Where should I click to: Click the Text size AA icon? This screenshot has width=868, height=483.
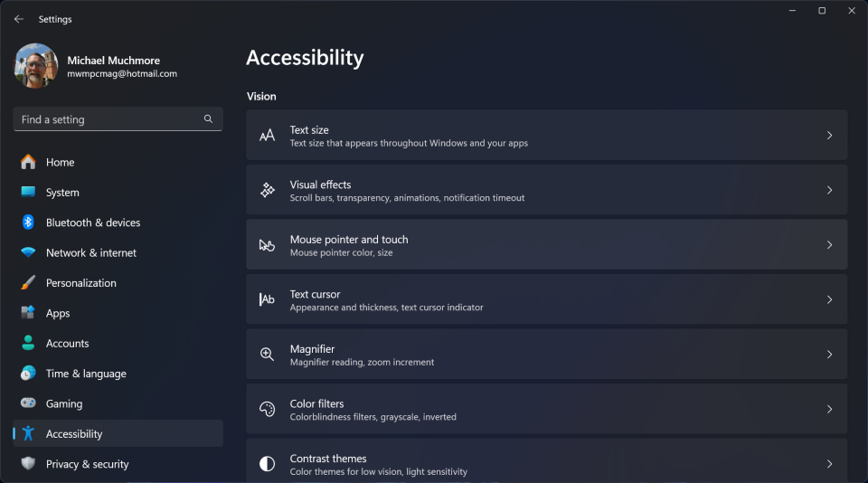coord(267,136)
